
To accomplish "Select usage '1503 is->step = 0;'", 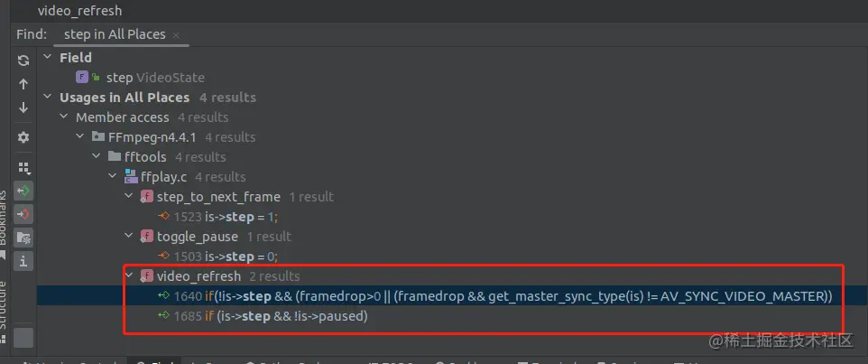I will pos(226,257).
